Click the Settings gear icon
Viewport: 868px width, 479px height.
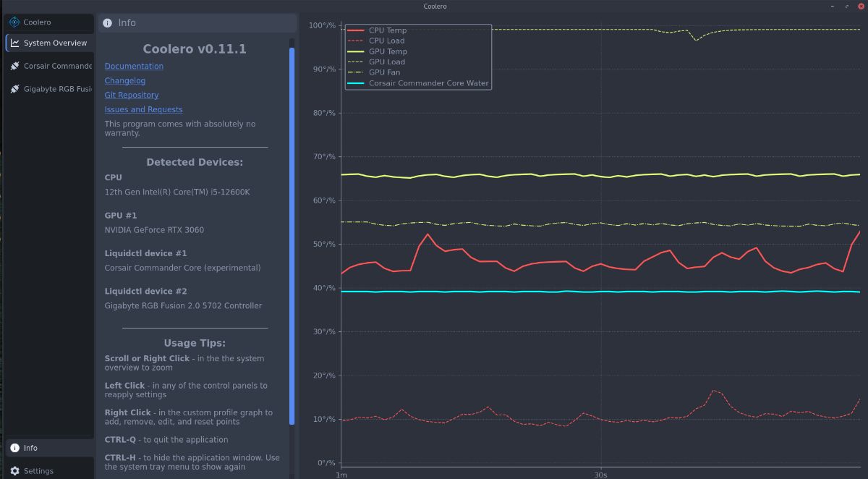[x=15, y=471]
